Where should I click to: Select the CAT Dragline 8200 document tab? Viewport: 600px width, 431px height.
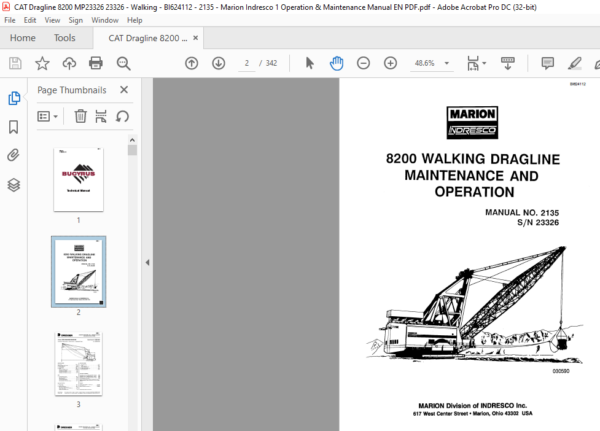click(148, 38)
